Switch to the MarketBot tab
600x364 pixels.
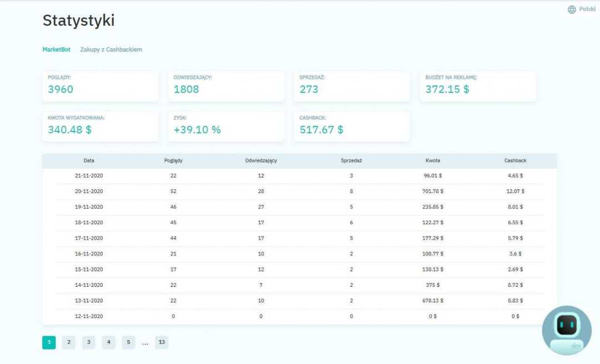[x=56, y=49]
